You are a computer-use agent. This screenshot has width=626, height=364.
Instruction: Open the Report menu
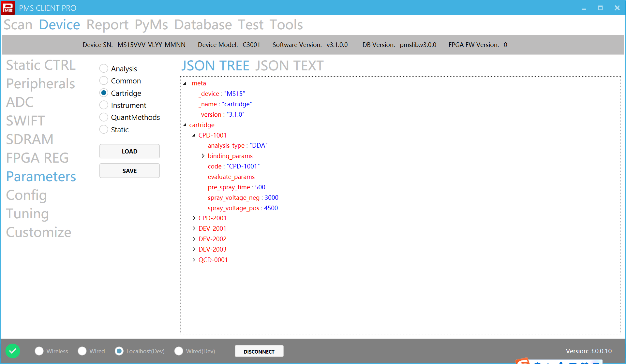[107, 25]
